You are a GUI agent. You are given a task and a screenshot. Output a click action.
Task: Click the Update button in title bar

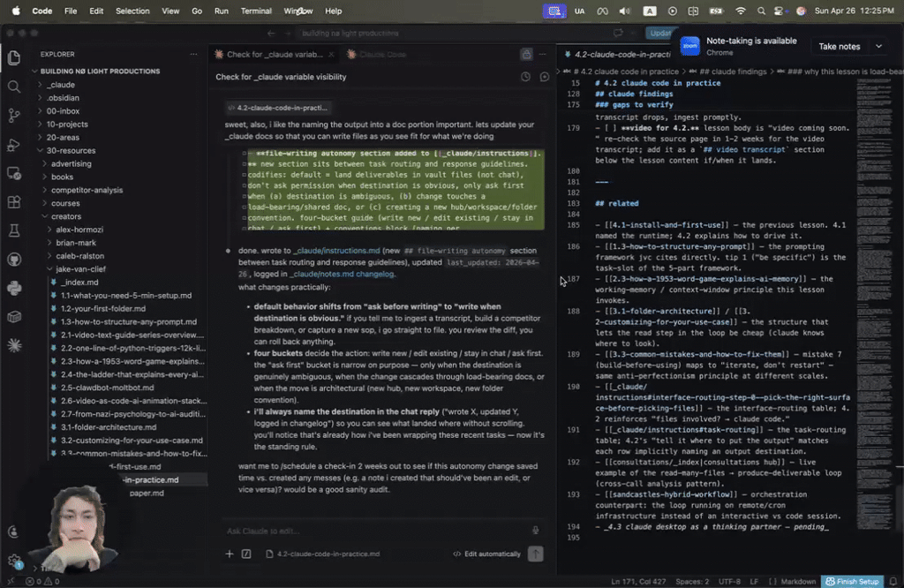pyautogui.click(x=660, y=33)
